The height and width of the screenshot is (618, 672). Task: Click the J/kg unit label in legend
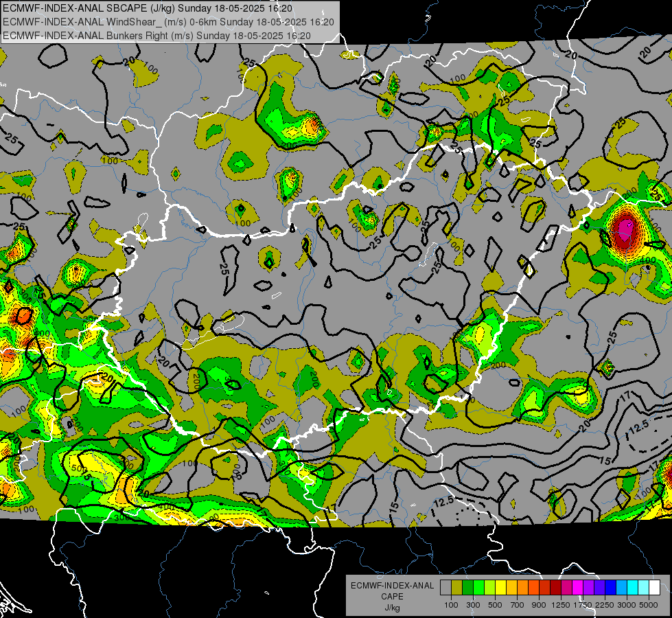pos(392,608)
